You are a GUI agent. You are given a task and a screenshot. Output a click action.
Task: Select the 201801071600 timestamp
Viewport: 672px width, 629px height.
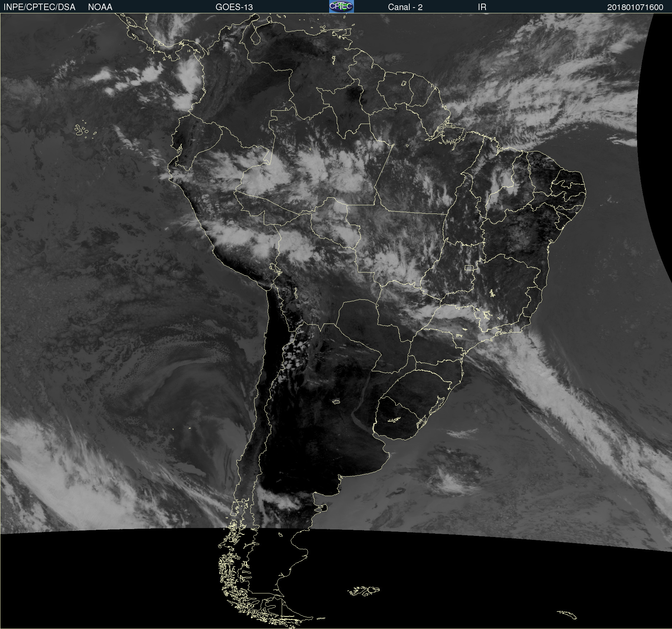pos(635,7)
